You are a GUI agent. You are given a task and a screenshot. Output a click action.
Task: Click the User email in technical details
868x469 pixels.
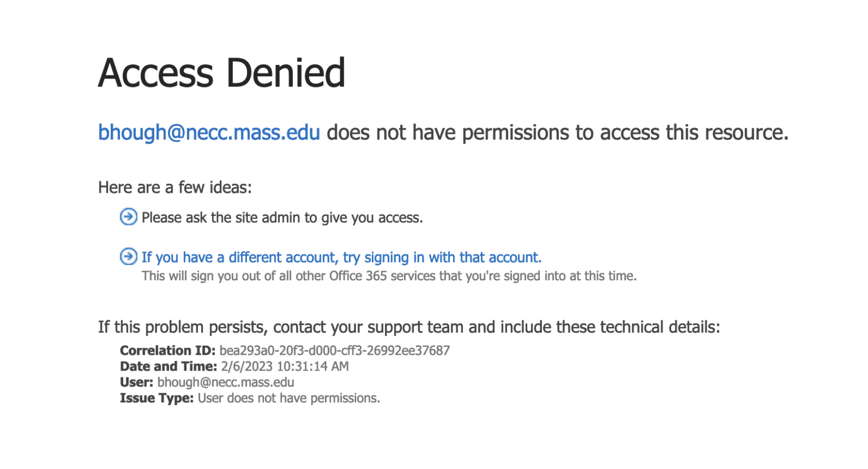point(225,382)
